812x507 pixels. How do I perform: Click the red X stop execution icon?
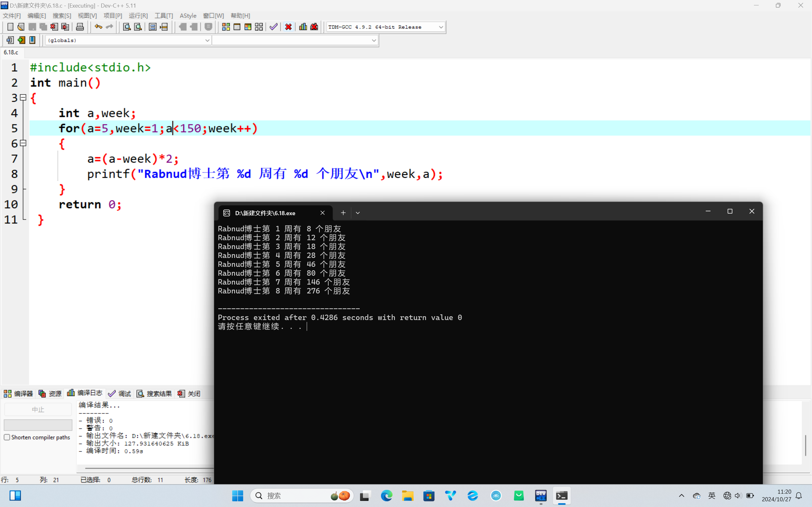(x=288, y=27)
